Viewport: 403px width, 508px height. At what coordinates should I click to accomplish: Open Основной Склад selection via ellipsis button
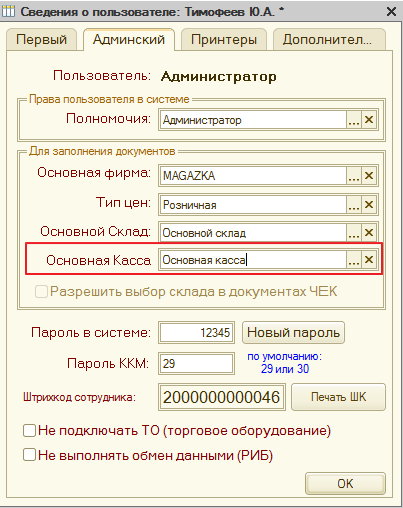click(x=354, y=232)
